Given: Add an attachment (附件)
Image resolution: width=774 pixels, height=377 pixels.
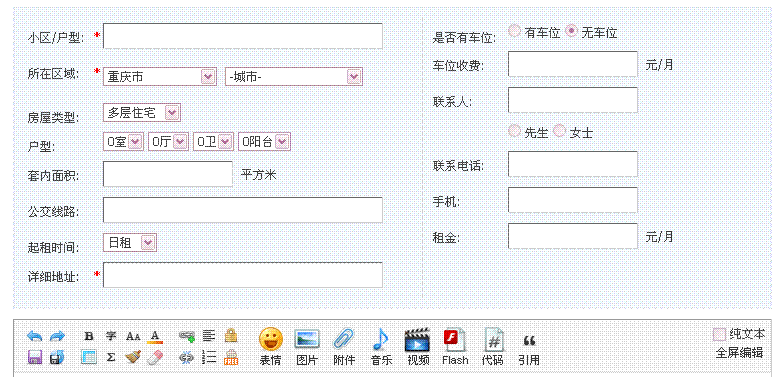Looking at the screenshot, I should pyautogui.click(x=344, y=346).
